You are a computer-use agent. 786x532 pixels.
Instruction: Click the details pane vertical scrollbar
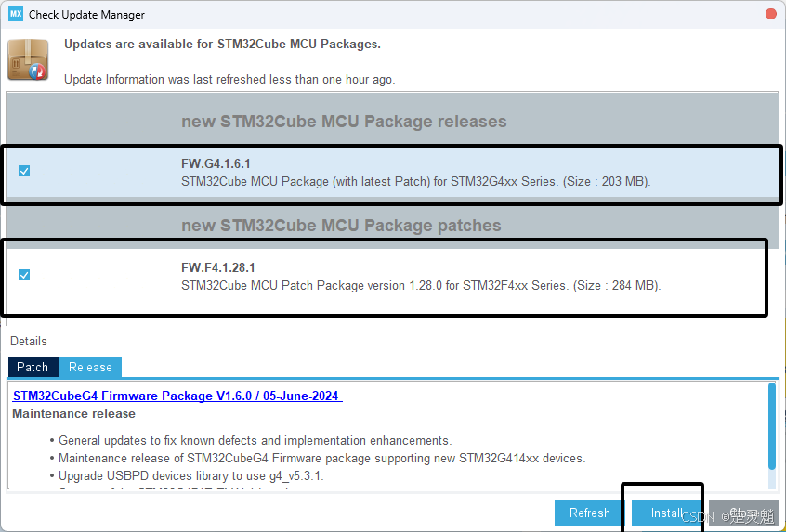(x=772, y=427)
